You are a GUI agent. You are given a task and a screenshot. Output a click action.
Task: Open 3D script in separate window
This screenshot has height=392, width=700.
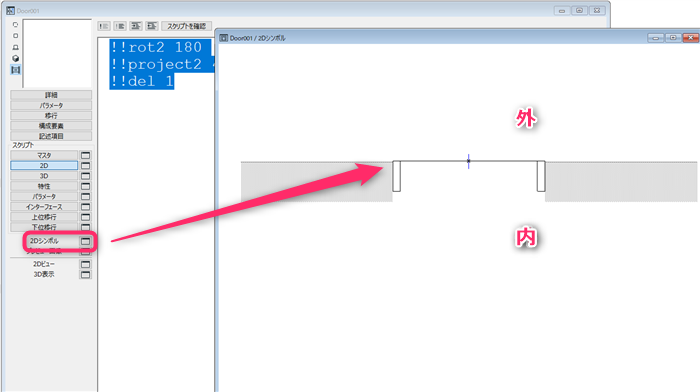(x=85, y=176)
